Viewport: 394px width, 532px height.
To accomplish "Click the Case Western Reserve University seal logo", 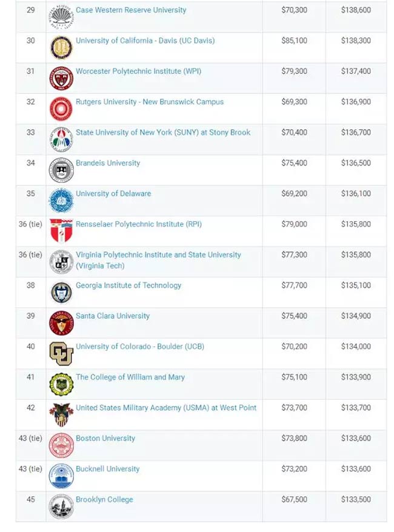I will (x=61, y=17).
